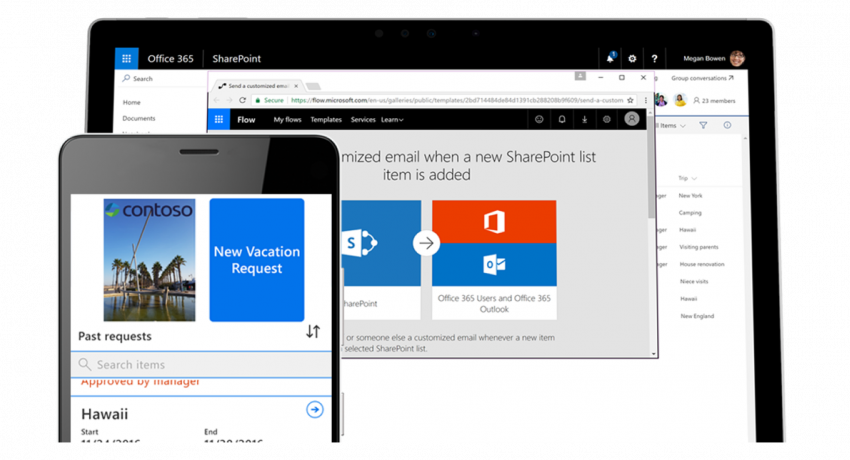Close the Send a customized email tab

click(296, 86)
